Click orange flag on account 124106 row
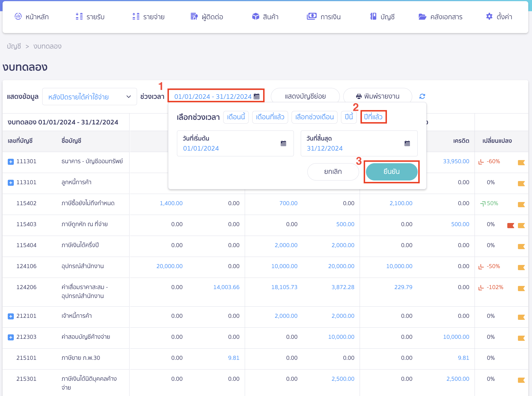This screenshot has width=532, height=396. click(521, 268)
